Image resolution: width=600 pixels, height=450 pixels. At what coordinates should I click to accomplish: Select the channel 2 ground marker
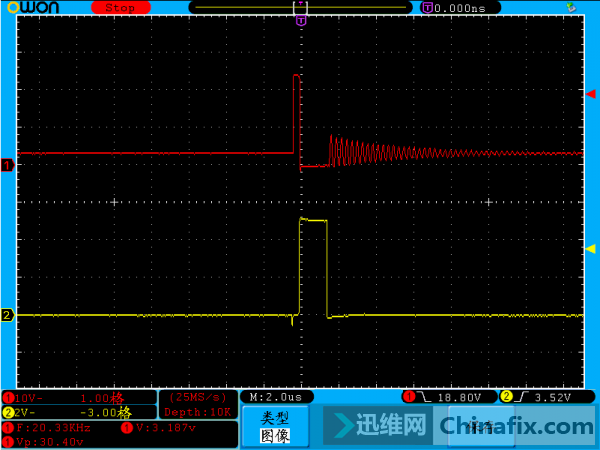(x=7, y=315)
